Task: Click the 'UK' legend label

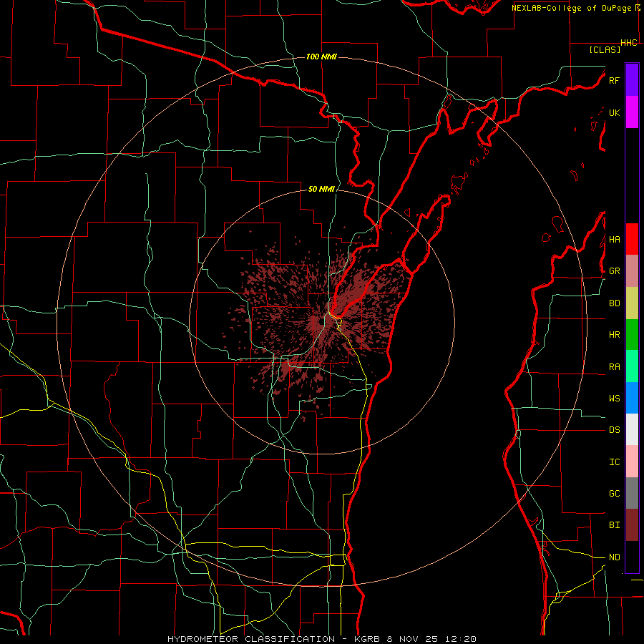Action: (614, 112)
